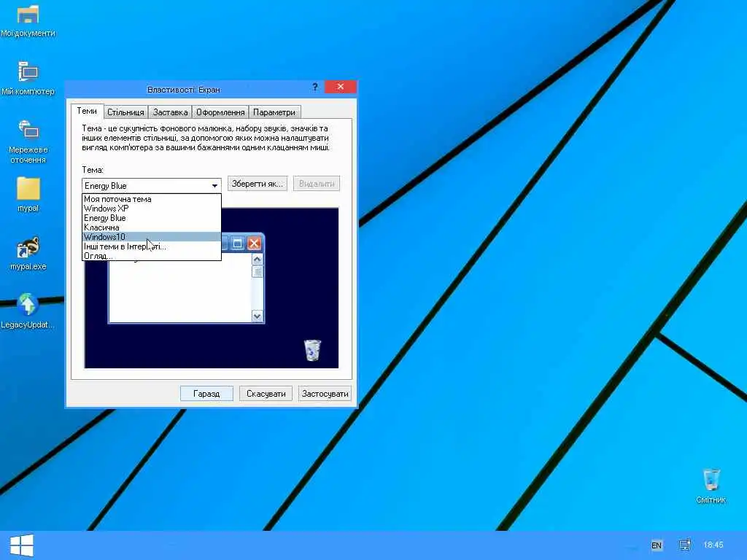Select the Смітник recycle bin on desktop
The height and width of the screenshot is (560, 747).
tap(711, 486)
